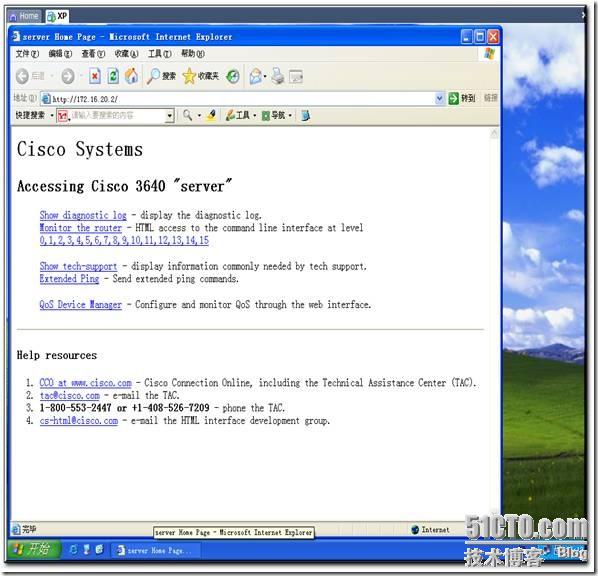Click the Forward arrow toolbar icon
The image size is (598, 576).
tap(68, 76)
